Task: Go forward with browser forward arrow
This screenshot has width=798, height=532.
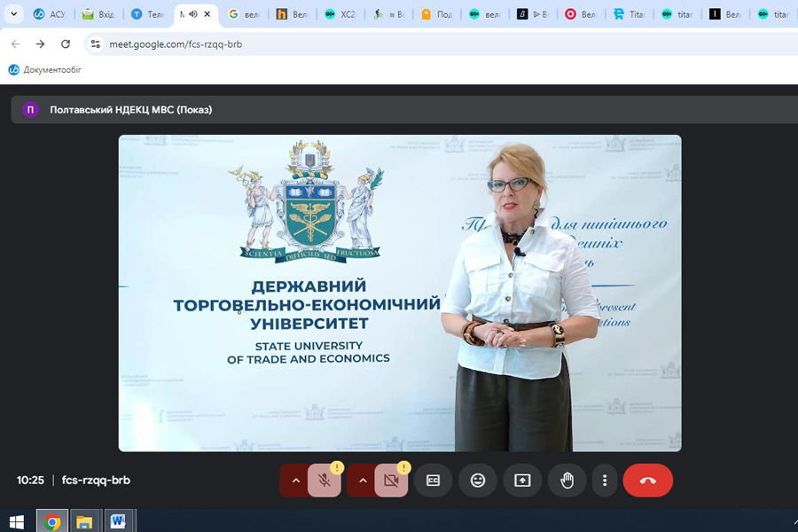Action: pos(40,44)
